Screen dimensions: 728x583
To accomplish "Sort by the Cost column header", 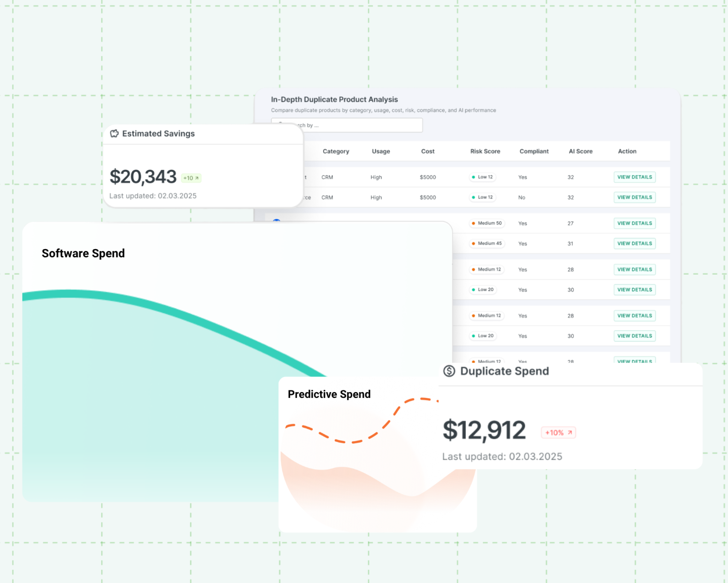I will [427, 151].
